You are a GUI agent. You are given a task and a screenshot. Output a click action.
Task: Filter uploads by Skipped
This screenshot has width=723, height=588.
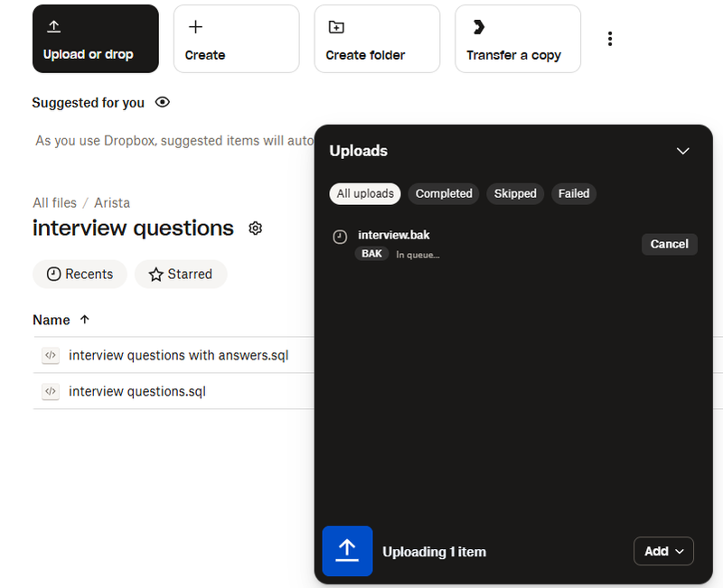coord(515,193)
